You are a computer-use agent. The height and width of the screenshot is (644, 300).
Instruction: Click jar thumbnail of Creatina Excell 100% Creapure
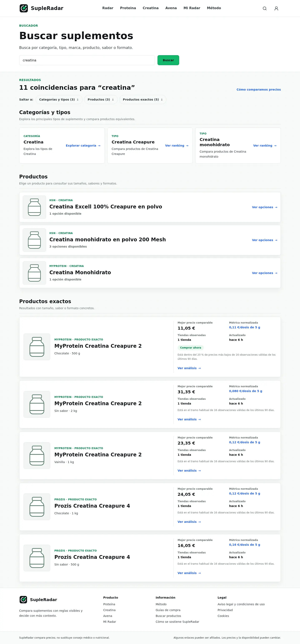[34, 207]
